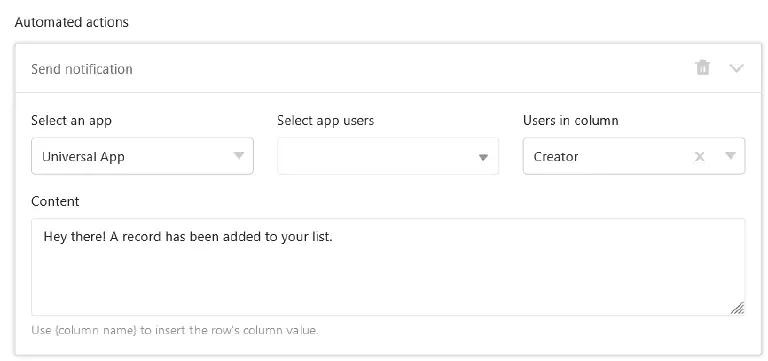
Task: Click the Select app users label
Action: (325, 120)
